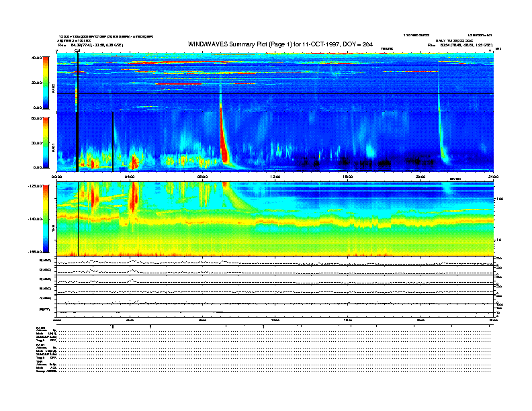Click the TNR panel color scale bar
Image resolution: width=532 pixels, height=411 pixels.
click(x=46, y=219)
